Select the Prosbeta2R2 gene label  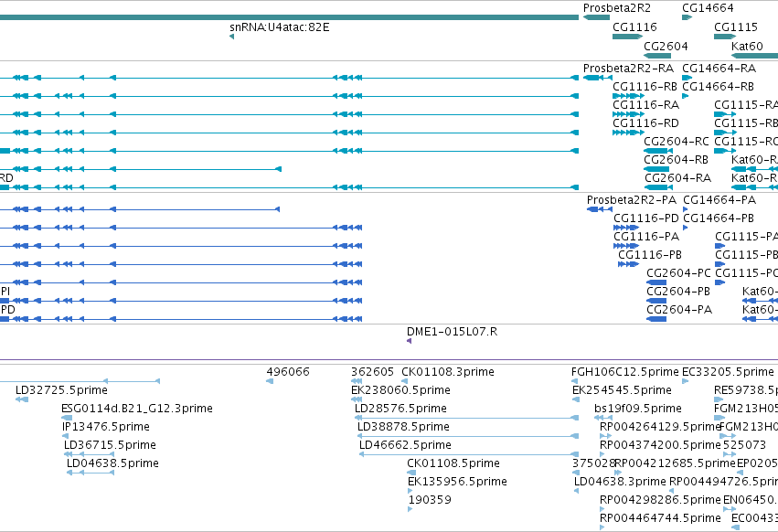click(617, 8)
